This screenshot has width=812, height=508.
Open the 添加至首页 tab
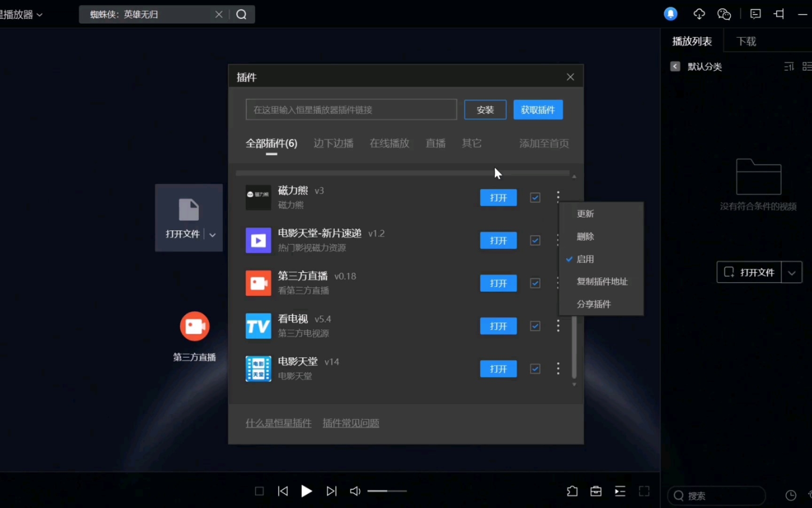point(544,143)
